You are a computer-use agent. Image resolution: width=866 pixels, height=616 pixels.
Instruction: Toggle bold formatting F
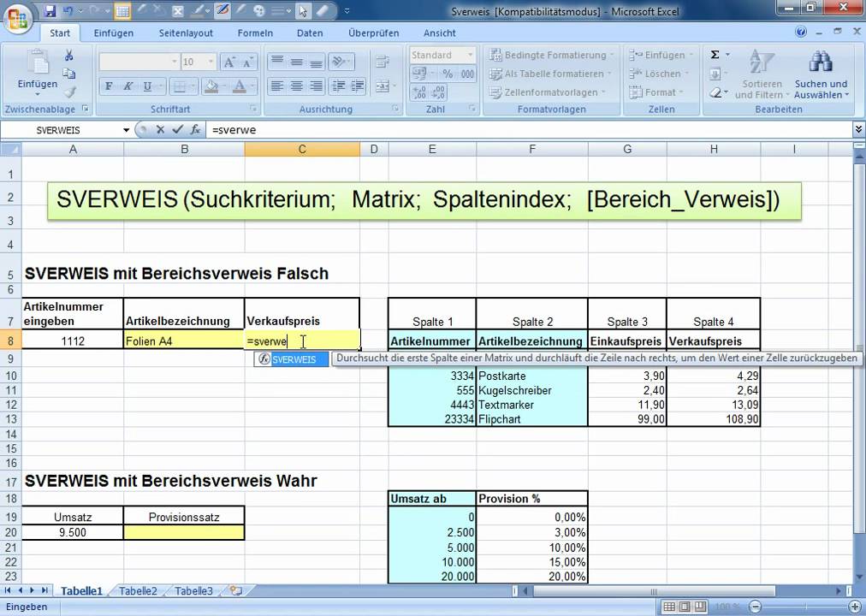click(x=109, y=86)
